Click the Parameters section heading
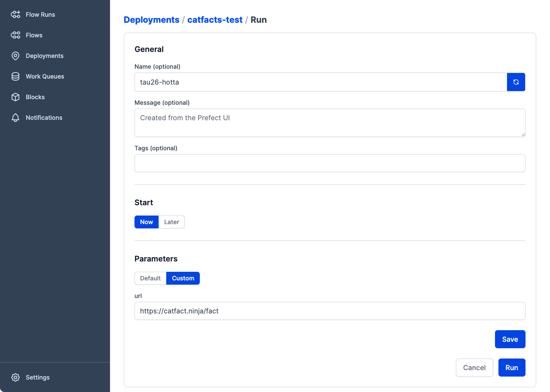550x392 pixels. pyautogui.click(x=156, y=259)
